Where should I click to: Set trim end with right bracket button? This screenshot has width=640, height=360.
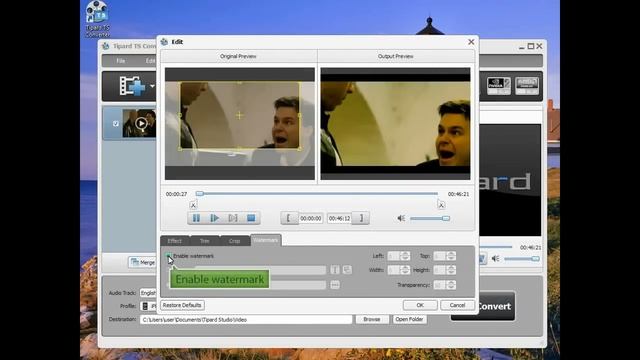(x=361, y=218)
